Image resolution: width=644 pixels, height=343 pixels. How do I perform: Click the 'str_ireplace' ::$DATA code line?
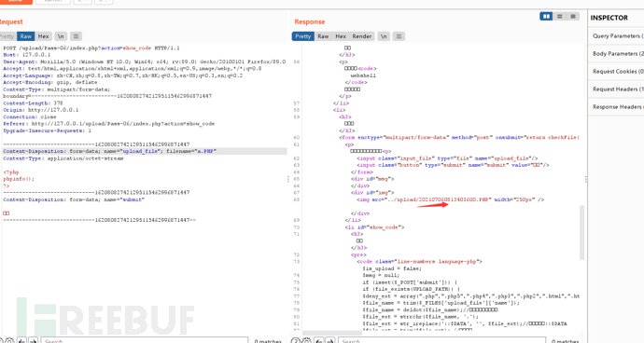[x=465, y=323]
